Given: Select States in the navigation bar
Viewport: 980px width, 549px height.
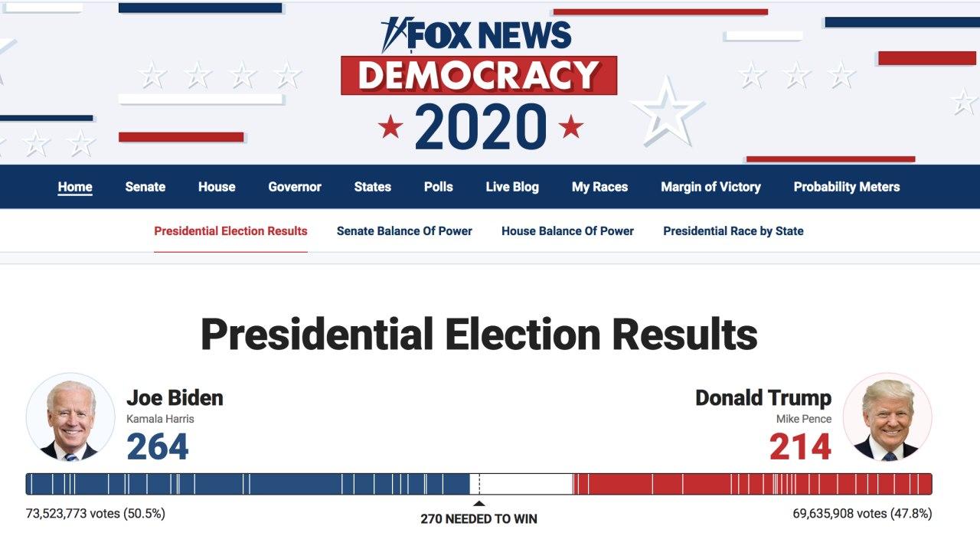Looking at the screenshot, I should tap(373, 187).
